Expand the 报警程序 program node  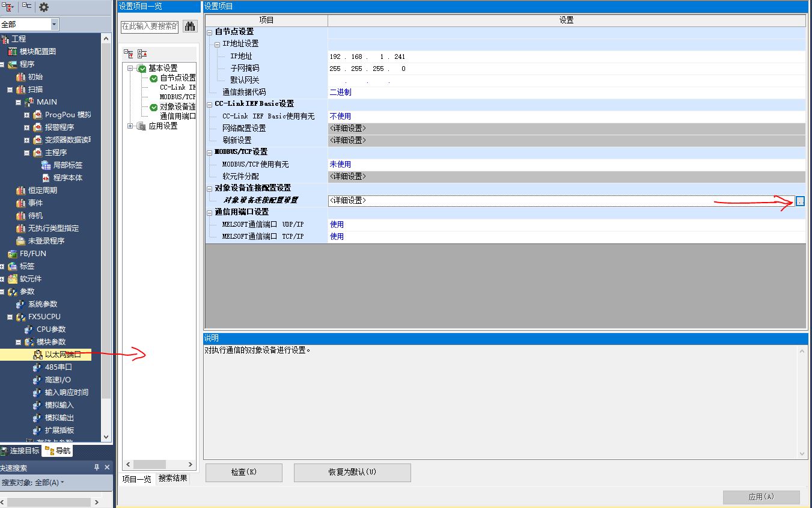tap(26, 127)
